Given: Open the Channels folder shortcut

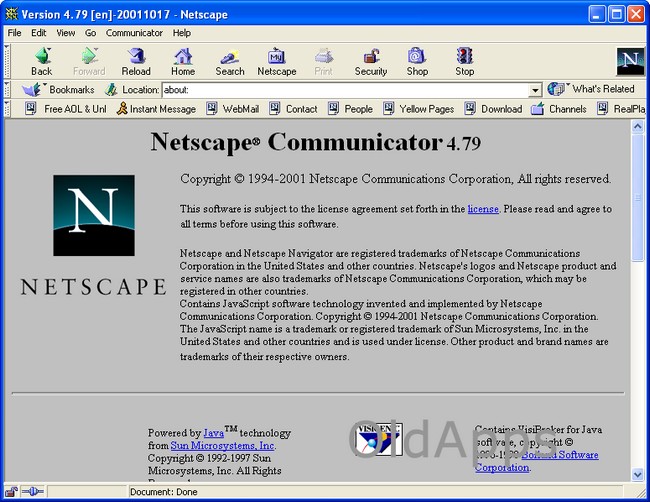Looking at the screenshot, I should (558, 109).
